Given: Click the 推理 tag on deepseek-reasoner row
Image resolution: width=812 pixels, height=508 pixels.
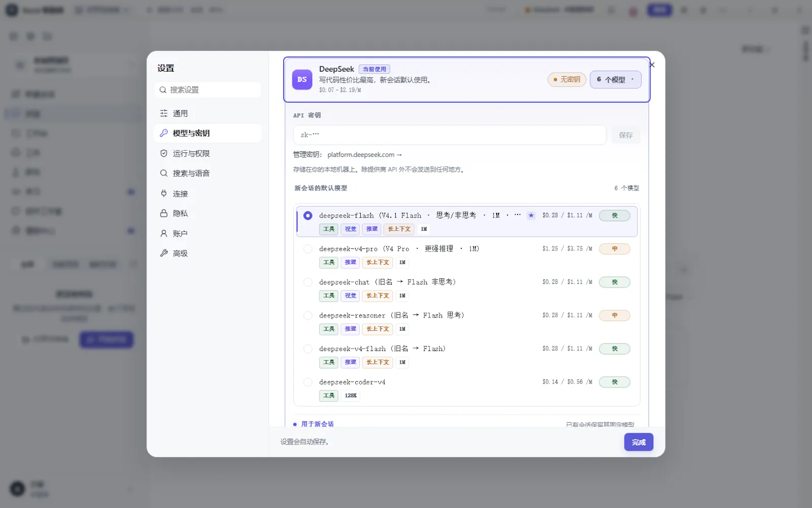Looking at the screenshot, I should pos(350,329).
